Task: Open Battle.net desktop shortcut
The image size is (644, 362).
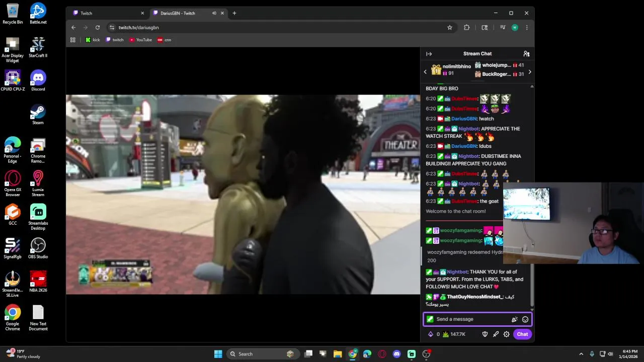Action: [x=38, y=14]
